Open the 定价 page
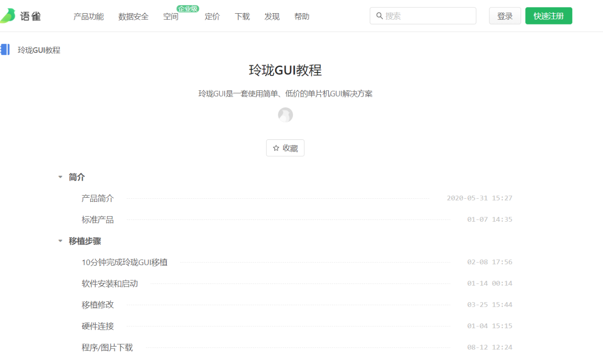The width and height of the screenshot is (603, 364). (212, 16)
